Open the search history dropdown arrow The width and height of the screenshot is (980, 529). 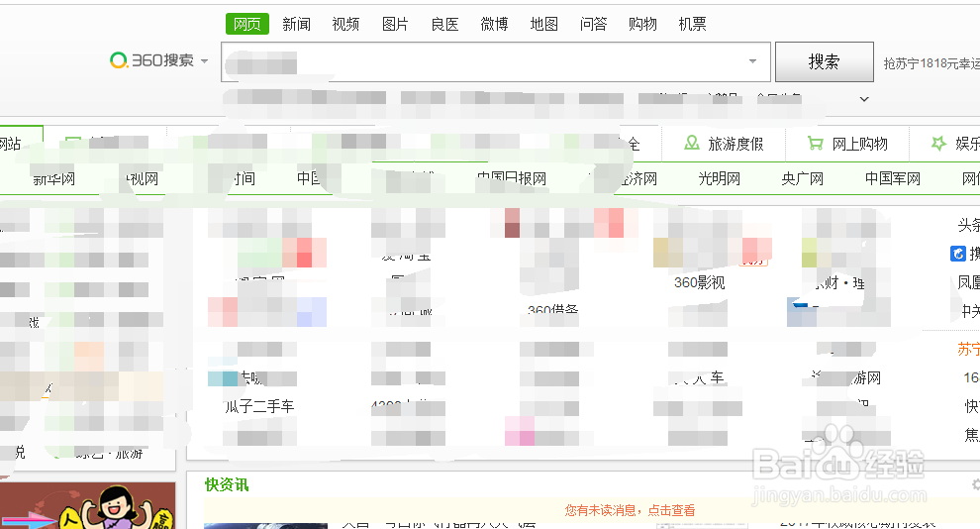pos(752,61)
